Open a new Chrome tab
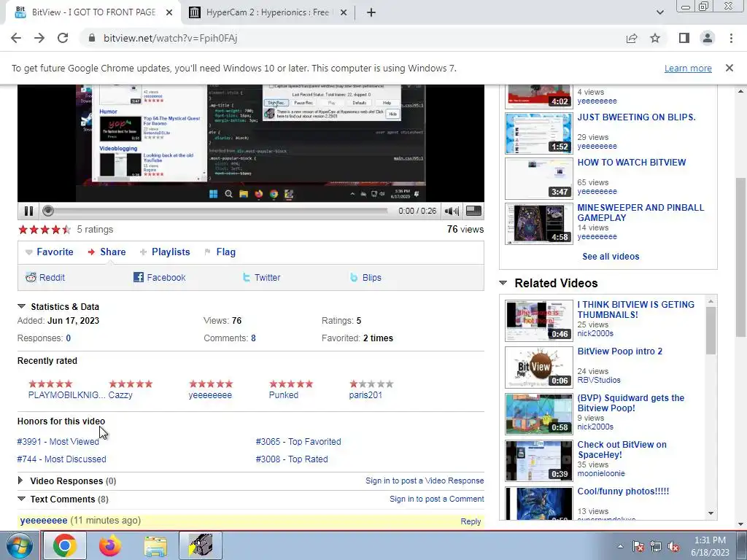This screenshot has width=747, height=560. coord(371,12)
